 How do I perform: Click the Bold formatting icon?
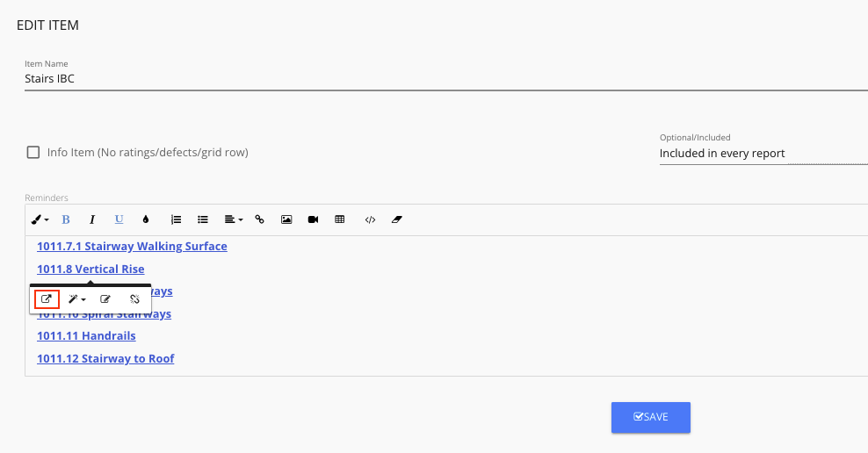(x=65, y=219)
